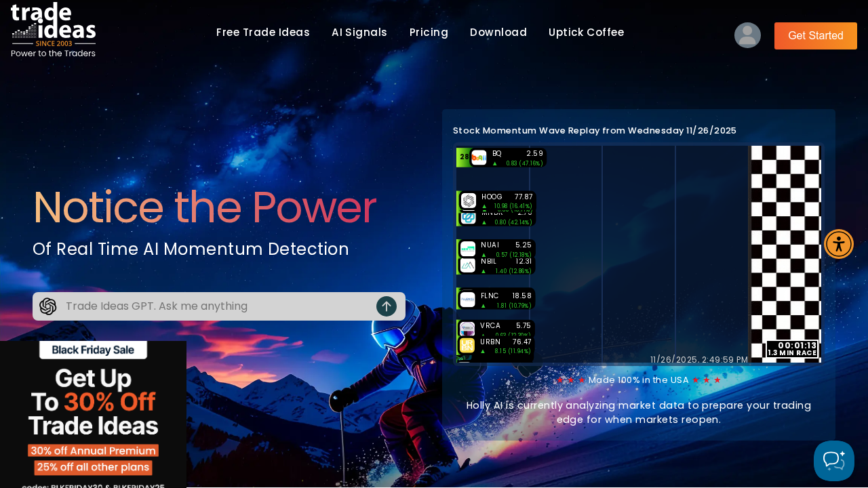Select the HOOG stock logo
This screenshot has width=868, height=488.
coord(469,201)
